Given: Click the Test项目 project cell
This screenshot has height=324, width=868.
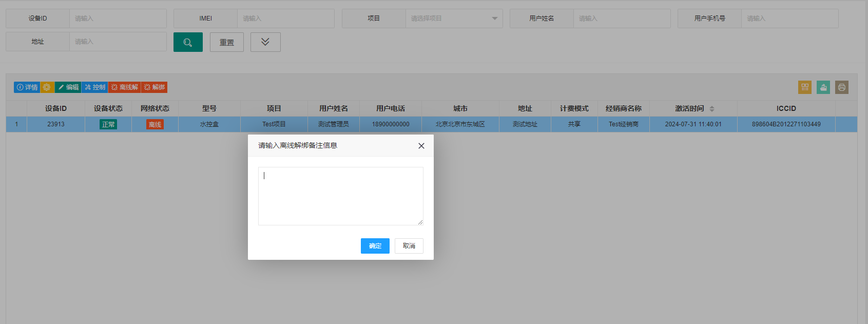Looking at the screenshot, I should tap(274, 124).
